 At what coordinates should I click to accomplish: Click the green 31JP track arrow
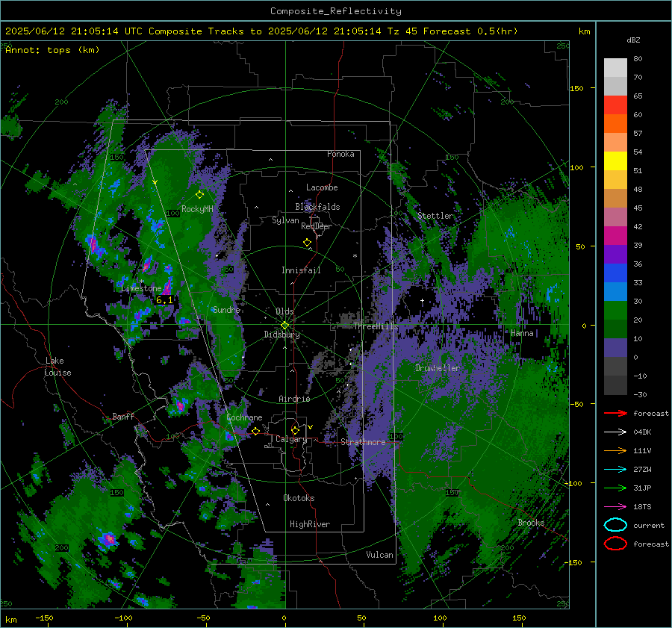[x=615, y=488]
